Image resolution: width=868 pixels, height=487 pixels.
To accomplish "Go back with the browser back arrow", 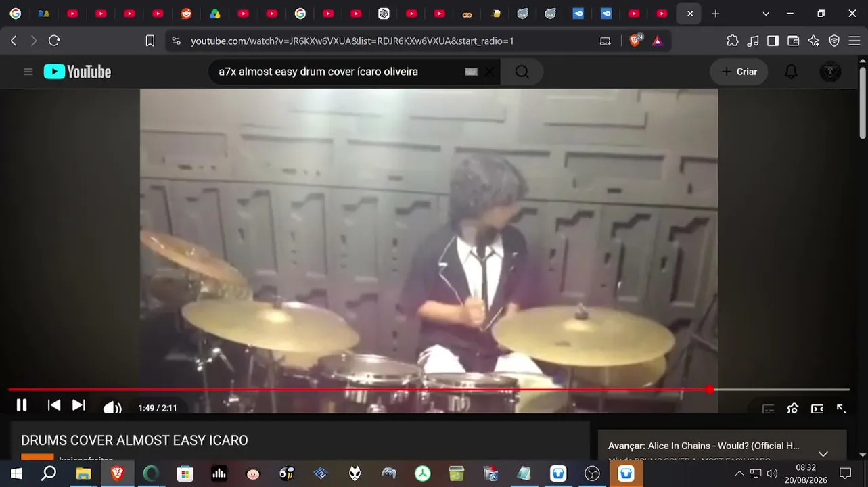I will 14,41.
